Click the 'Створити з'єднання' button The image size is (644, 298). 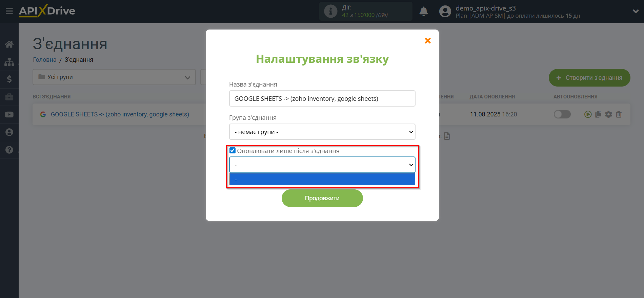(x=589, y=78)
